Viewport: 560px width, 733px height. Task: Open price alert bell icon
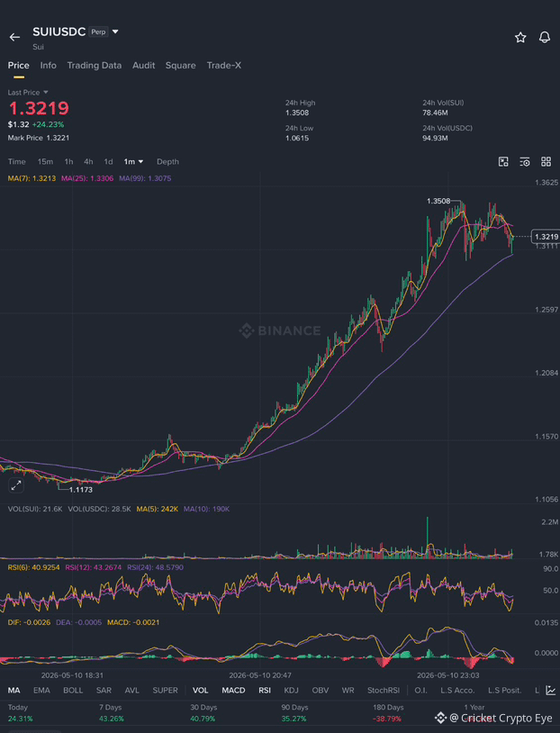(545, 38)
